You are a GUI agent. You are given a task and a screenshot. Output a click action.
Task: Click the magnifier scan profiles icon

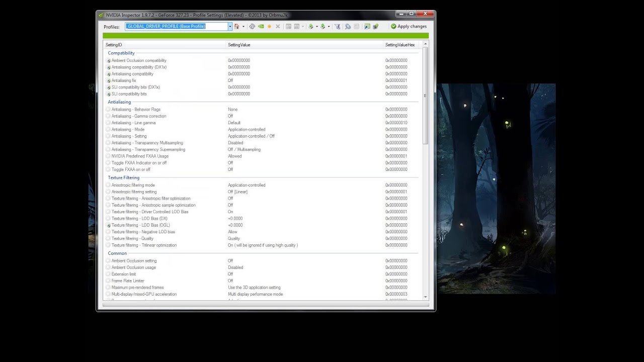(x=348, y=26)
